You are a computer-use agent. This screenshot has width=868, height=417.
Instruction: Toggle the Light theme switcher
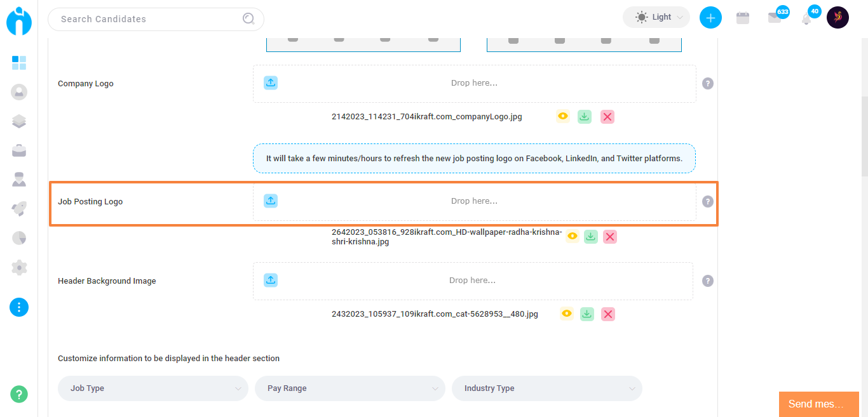click(x=656, y=17)
